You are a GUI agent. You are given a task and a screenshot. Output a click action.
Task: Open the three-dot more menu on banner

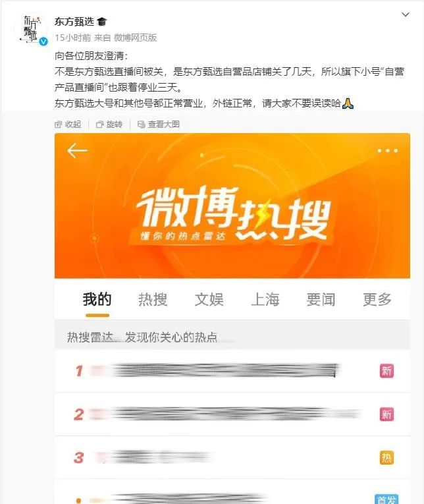387,150
